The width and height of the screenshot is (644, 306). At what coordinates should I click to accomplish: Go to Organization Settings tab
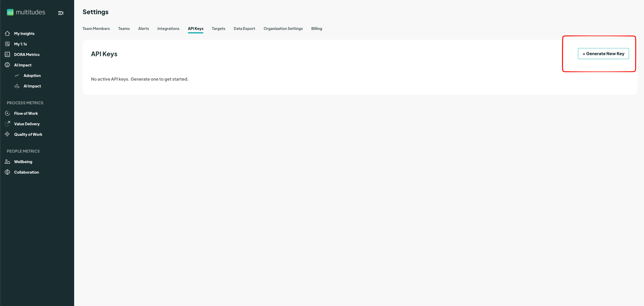(283, 29)
